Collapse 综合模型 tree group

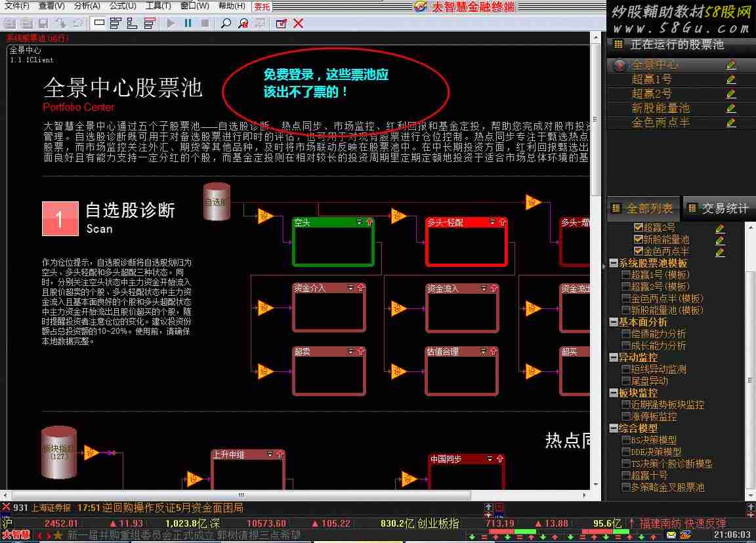pos(614,428)
